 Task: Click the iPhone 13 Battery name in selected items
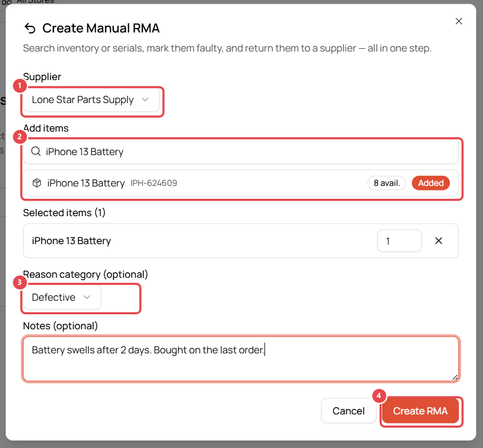(72, 241)
